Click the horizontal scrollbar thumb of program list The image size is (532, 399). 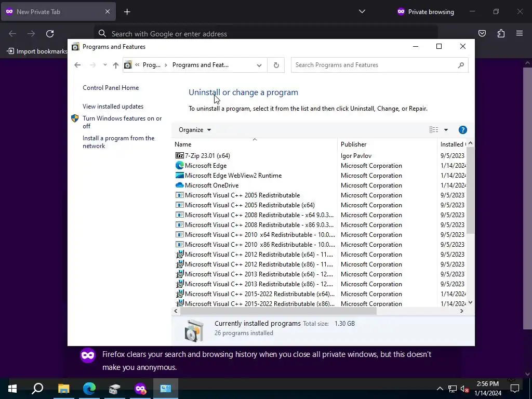(x=278, y=311)
